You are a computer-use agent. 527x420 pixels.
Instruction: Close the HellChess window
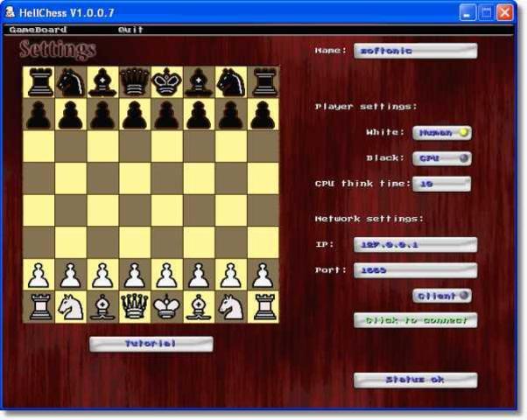pos(505,13)
